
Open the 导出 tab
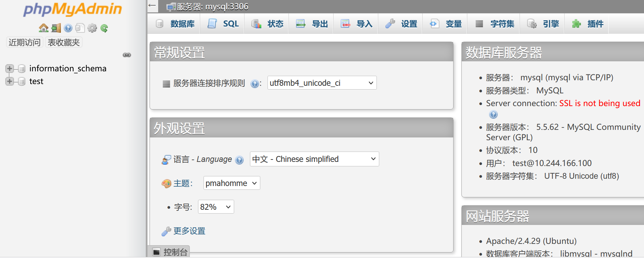click(312, 24)
